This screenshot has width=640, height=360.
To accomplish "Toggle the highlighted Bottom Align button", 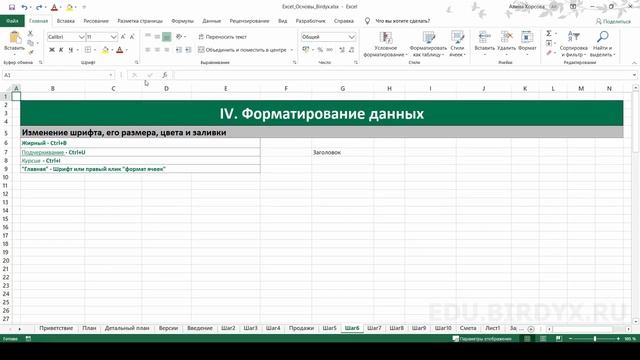I will (x=167, y=37).
